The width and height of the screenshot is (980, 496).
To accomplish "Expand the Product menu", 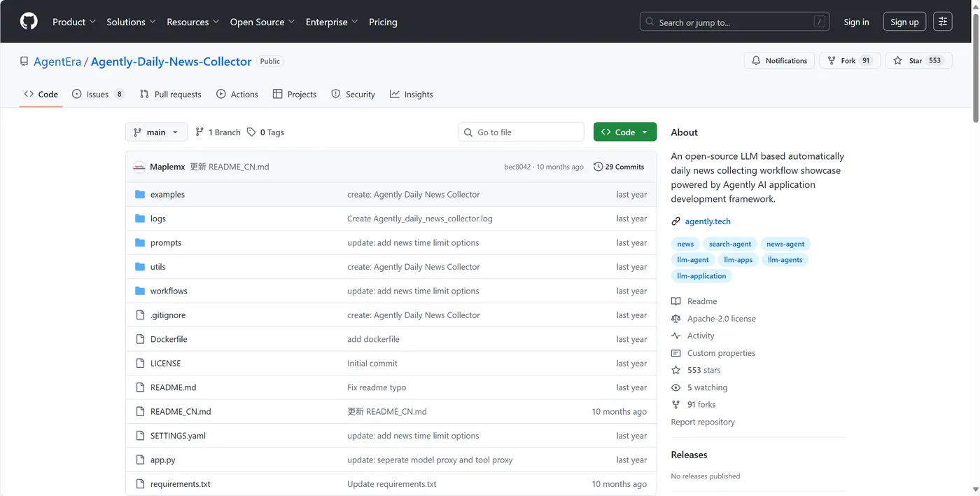I will pyautogui.click(x=74, y=22).
